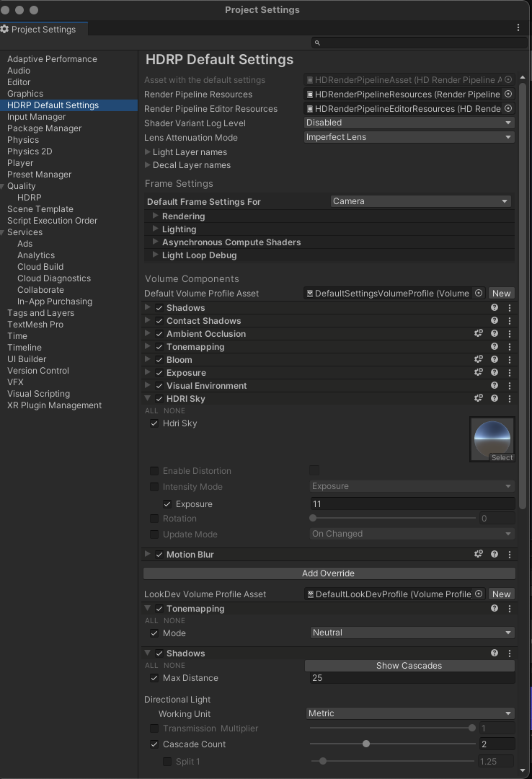Click the help icon beside Visual Environment
This screenshot has width=532, height=779.
pos(494,386)
